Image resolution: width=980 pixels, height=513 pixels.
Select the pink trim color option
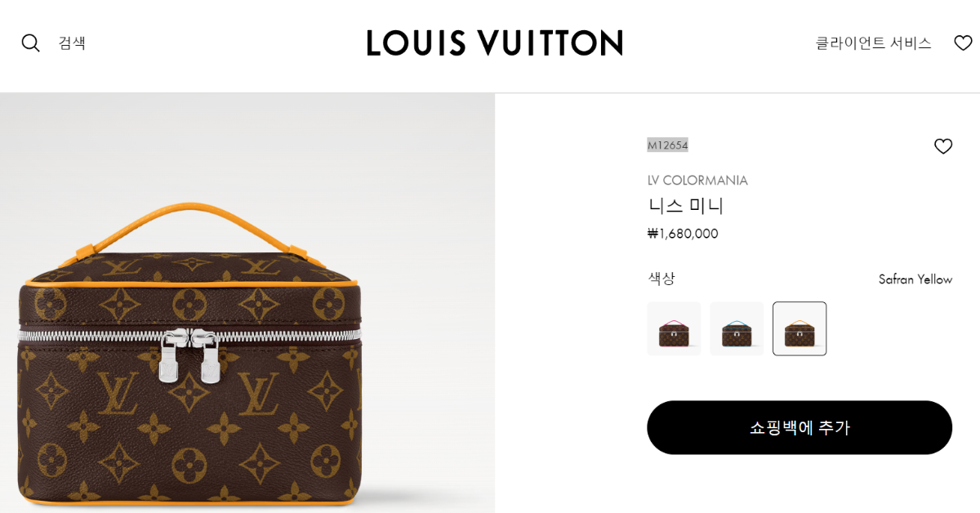[674, 328]
